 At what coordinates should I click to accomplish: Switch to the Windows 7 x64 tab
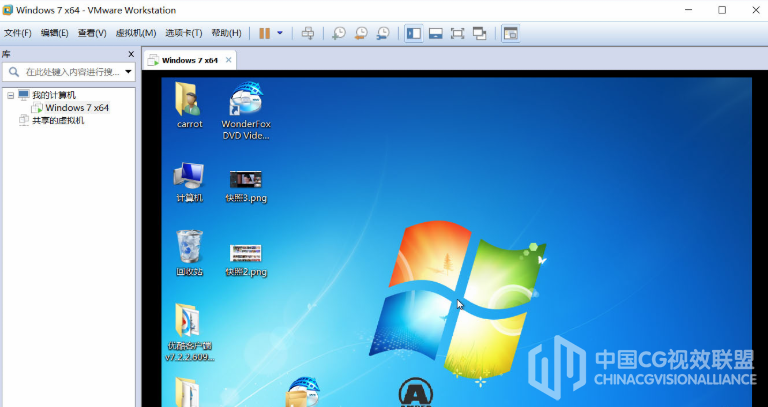tap(190, 60)
